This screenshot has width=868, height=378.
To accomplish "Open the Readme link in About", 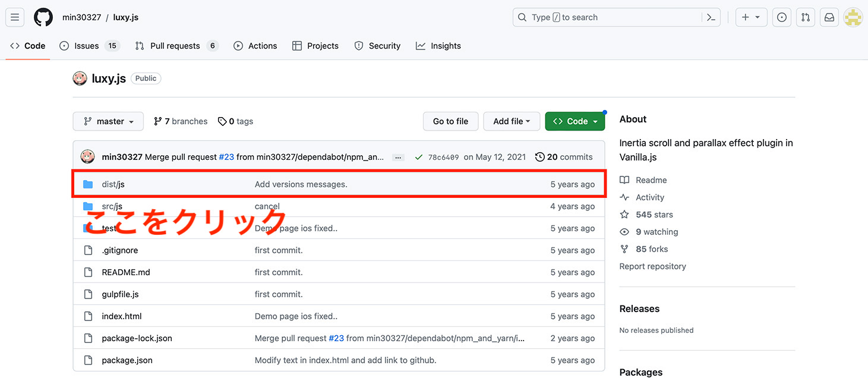I will click(643, 180).
